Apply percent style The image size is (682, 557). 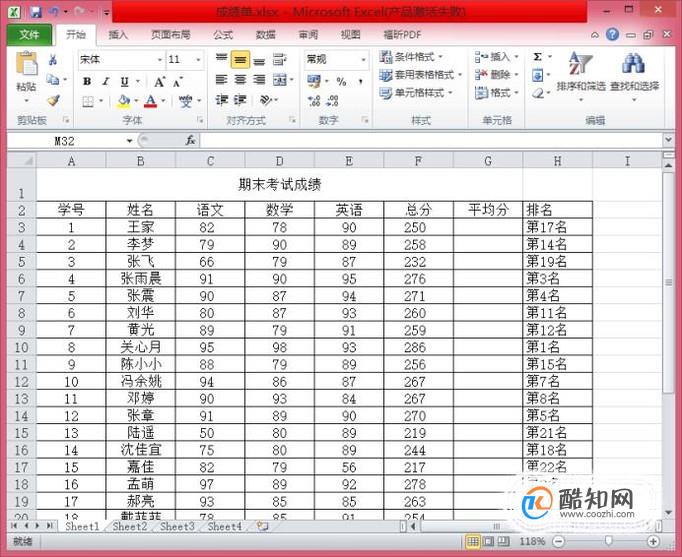(341, 81)
